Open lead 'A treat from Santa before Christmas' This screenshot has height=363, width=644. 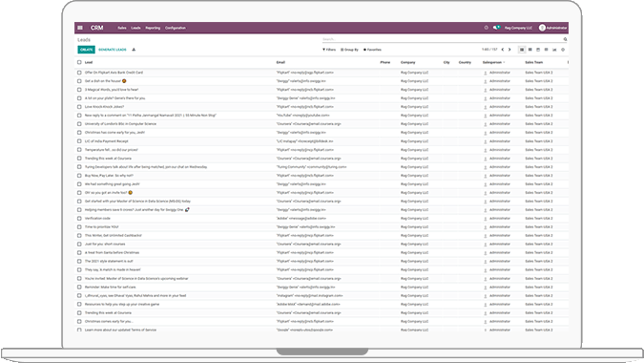pos(112,253)
